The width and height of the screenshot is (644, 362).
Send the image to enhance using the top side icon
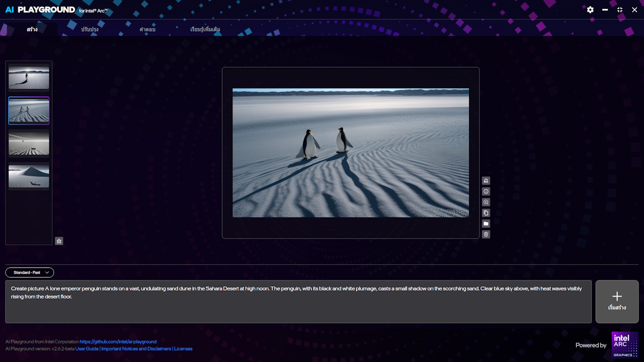point(486,181)
